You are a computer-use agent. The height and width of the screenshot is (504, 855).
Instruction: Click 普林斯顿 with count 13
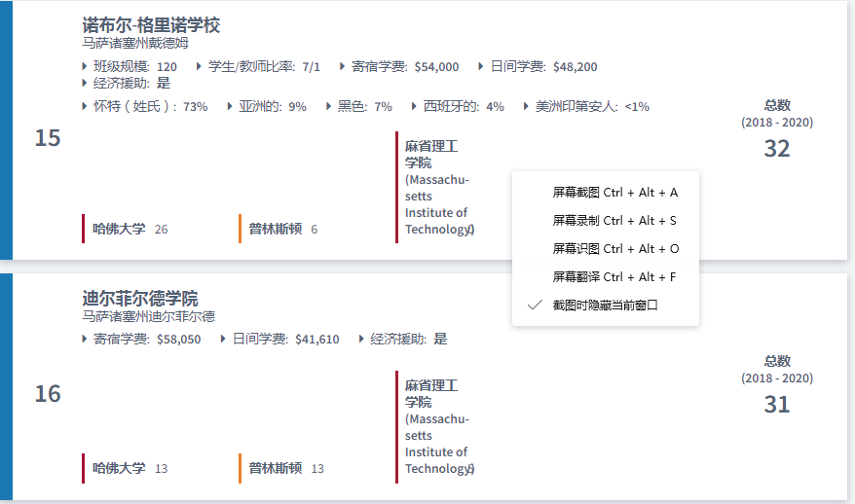click(x=275, y=469)
